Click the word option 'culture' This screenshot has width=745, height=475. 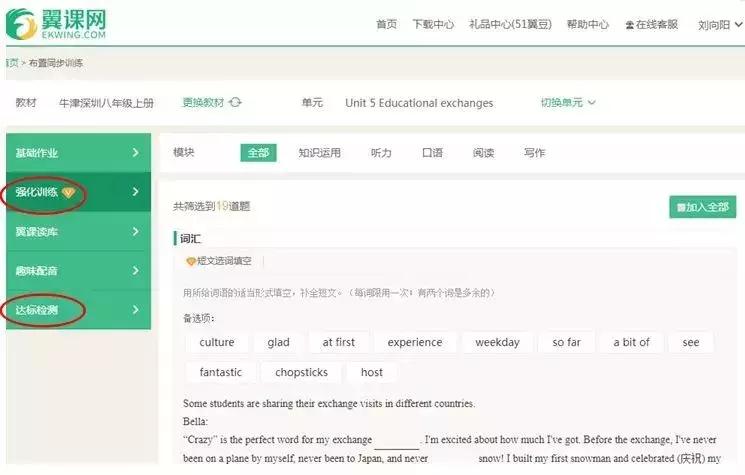[217, 342]
